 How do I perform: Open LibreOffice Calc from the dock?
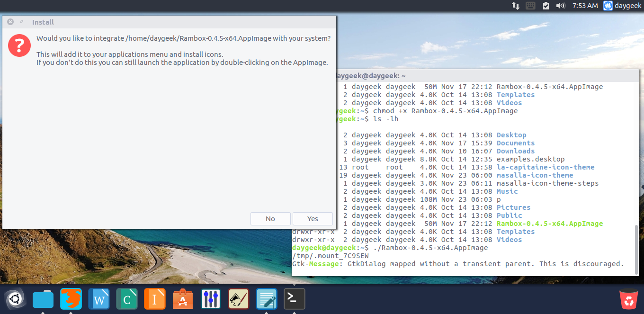tap(127, 299)
